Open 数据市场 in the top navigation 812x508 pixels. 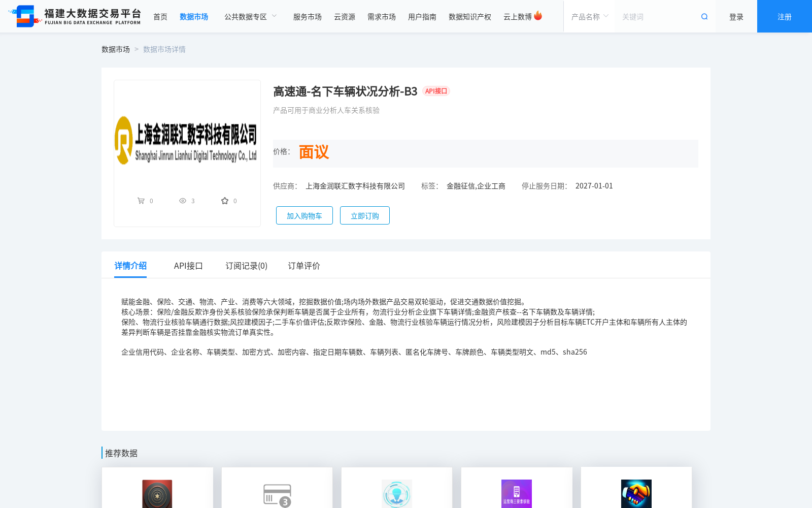(x=194, y=17)
